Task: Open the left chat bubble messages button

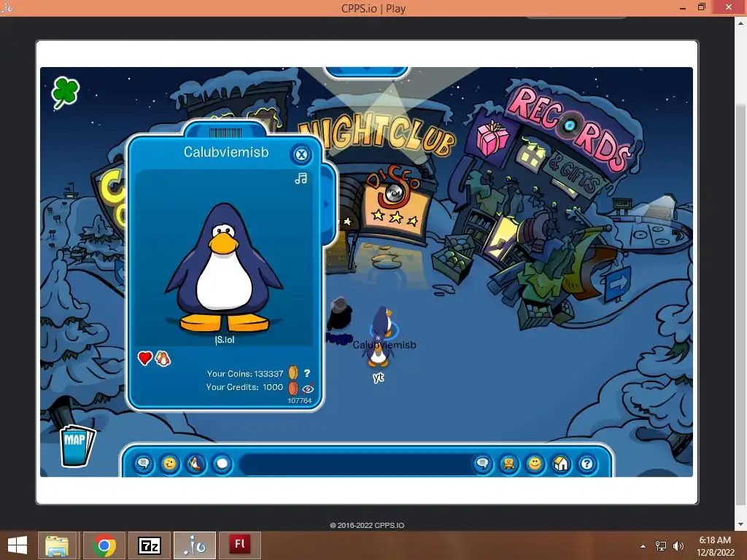Action: [x=144, y=463]
